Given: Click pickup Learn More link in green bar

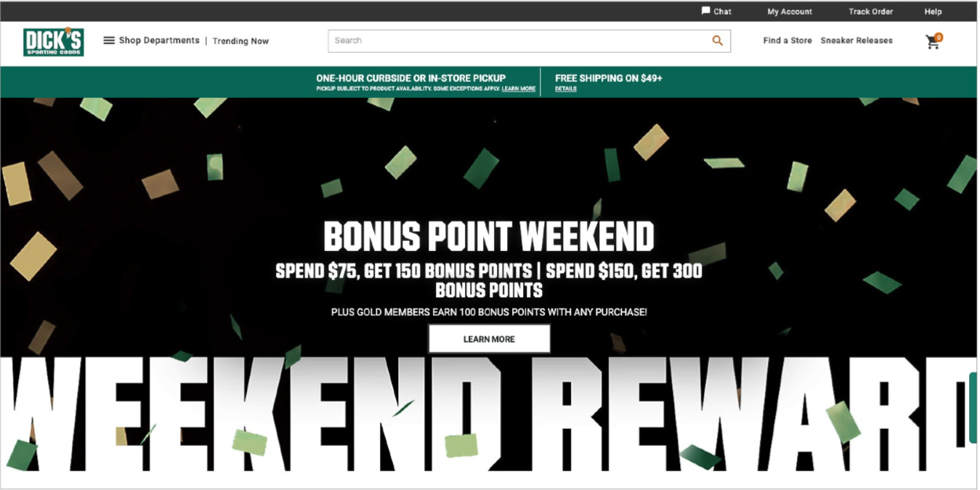Looking at the screenshot, I should [519, 89].
